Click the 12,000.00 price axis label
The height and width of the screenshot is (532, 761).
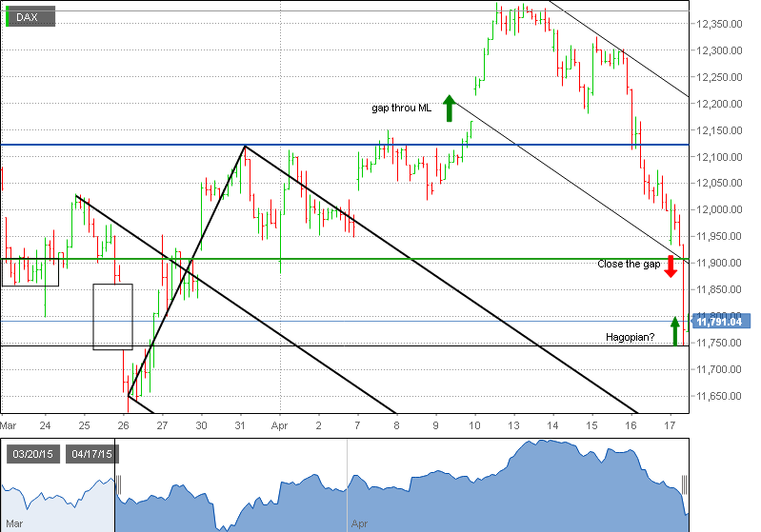pyautogui.click(x=719, y=209)
